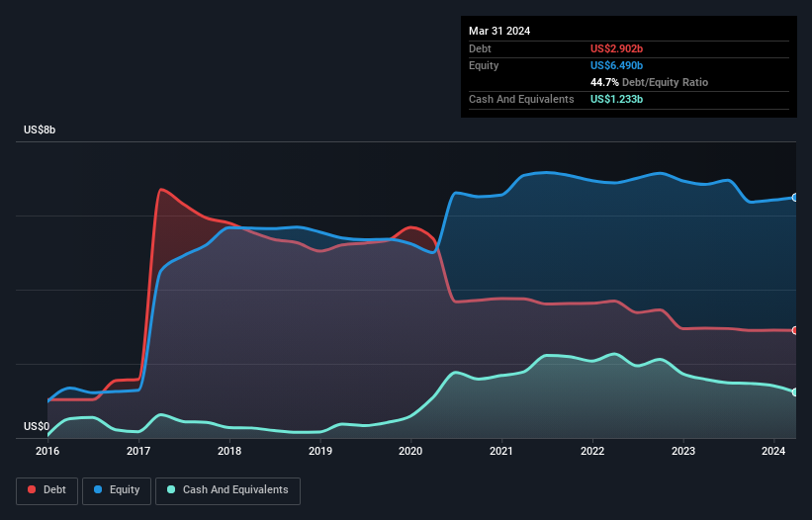Select the blue Equity end-point marker
Viewport: 812px width, 520px height.
(x=795, y=198)
